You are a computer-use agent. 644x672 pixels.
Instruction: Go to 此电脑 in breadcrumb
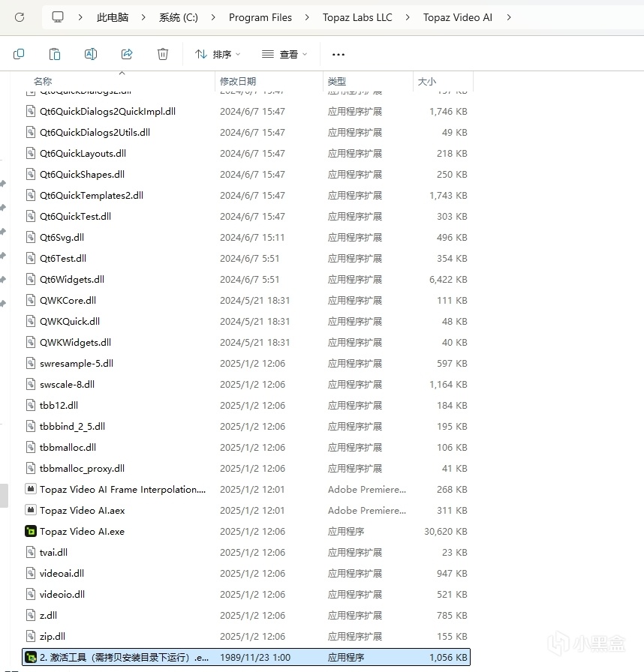(x=113, y=17)
